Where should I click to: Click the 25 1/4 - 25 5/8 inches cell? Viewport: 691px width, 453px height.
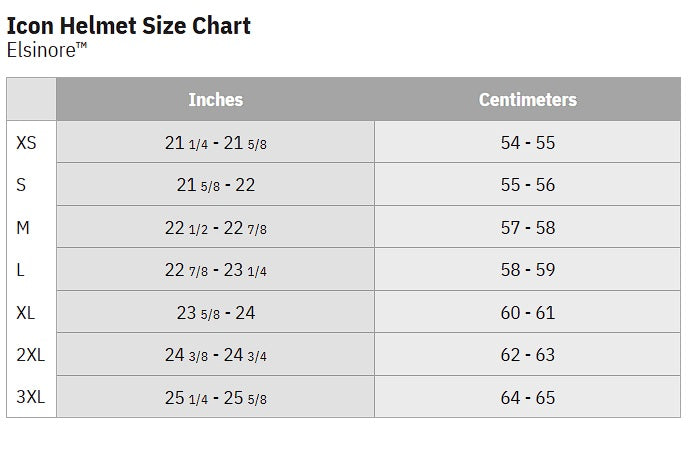(215, 397)
